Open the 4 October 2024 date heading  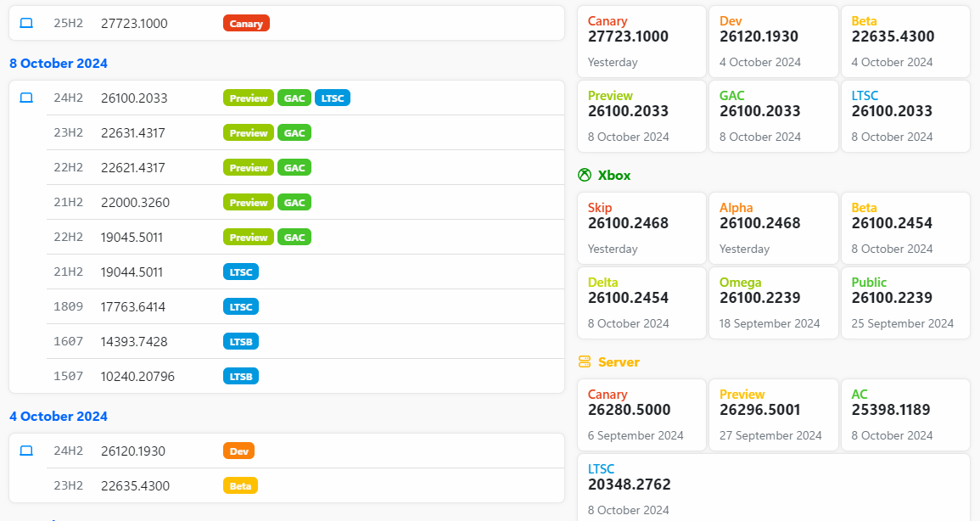click(59, 416)
